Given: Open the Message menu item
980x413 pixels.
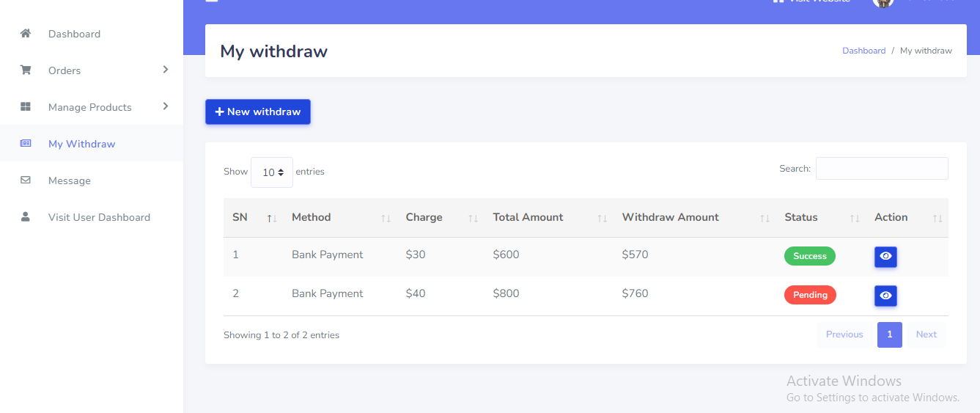Looking at the screenshot, I should (x=70, y=180).
